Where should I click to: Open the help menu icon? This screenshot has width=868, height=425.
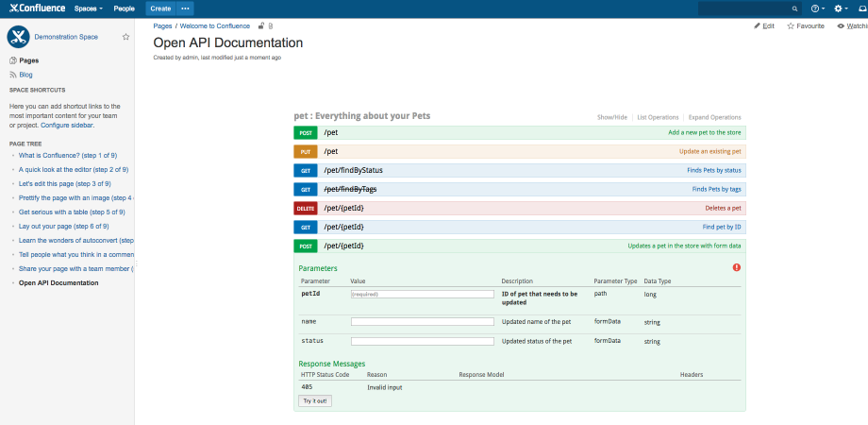(818, 8)
